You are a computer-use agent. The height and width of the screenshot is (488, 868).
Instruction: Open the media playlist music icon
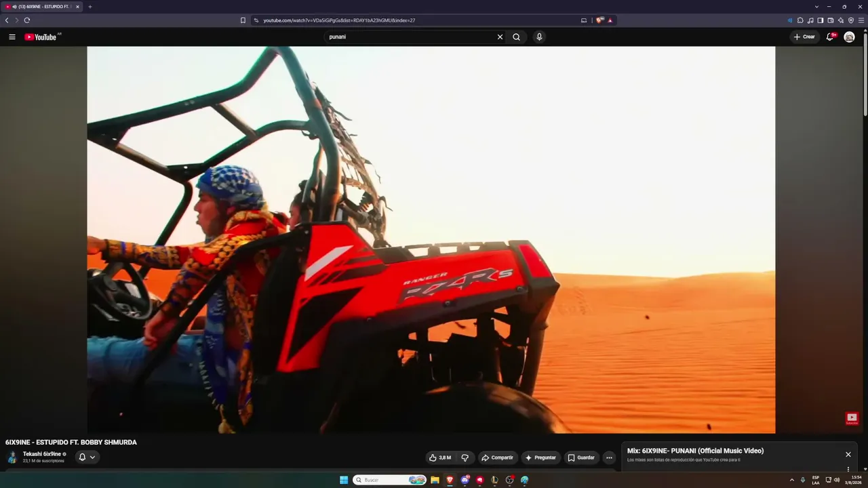[810, 20]
